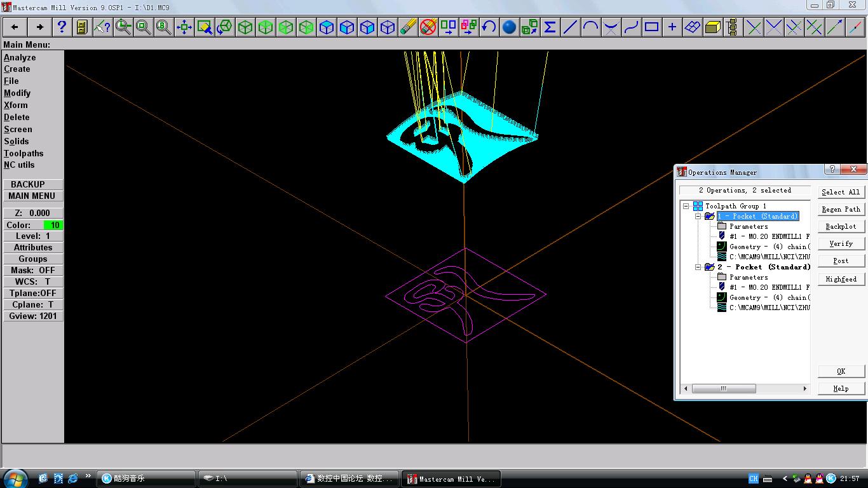Click the Operations Manager scroll right arrow

point(805,388)
